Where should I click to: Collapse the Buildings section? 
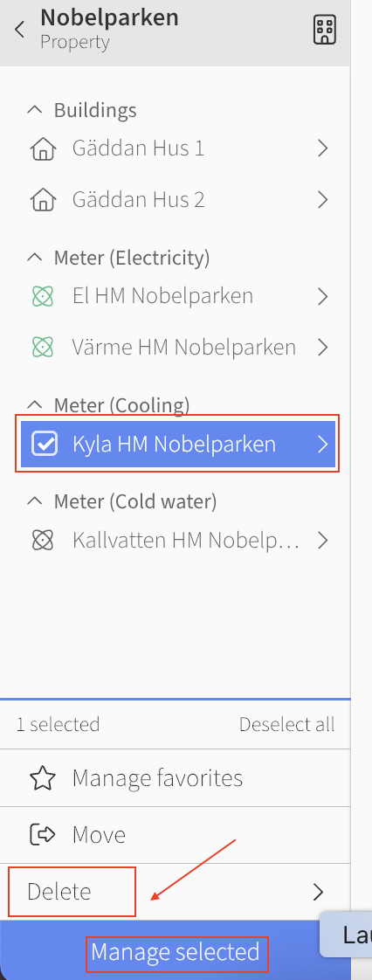pos(35,110)
